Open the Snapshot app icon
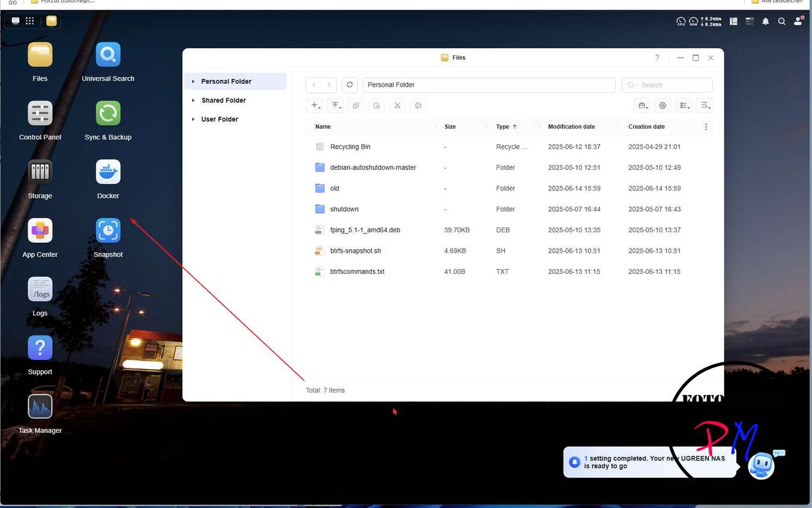This screenshot has width=812, height=508. [108, 231]
